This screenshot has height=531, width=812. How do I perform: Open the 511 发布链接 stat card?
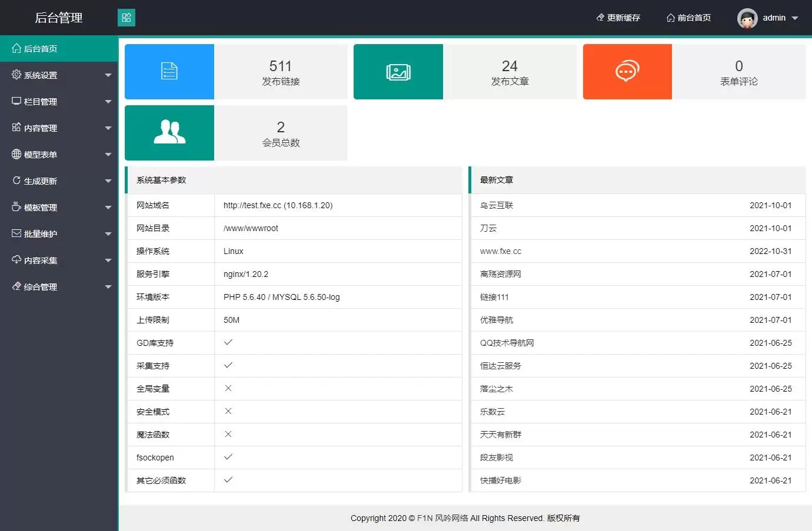(236, 72)
